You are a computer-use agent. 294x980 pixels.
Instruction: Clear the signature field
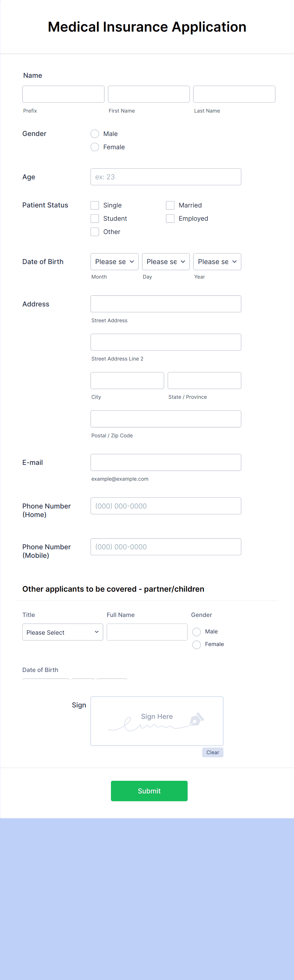[x=212, y=752]
